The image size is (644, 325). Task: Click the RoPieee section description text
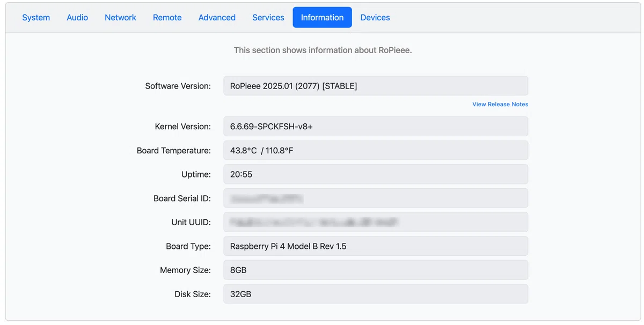pyautogui.click(x=323, y=50)
